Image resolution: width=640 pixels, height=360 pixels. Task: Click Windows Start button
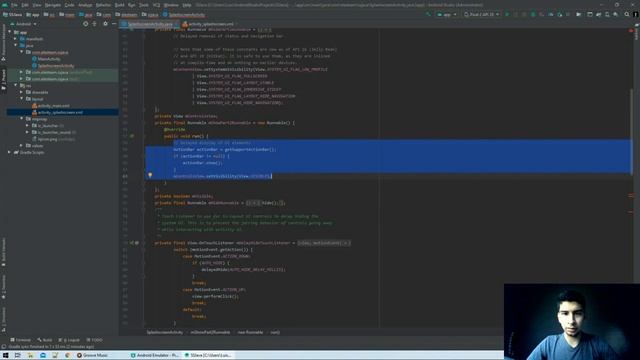coord(5,356)
